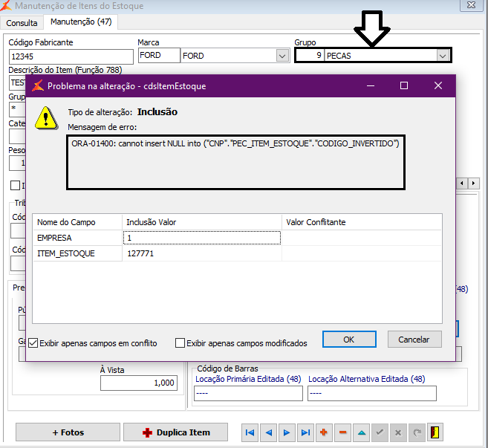488x448 pixels.
Task: Post changes checkmark icon
Action: click(x=380, y=432)
